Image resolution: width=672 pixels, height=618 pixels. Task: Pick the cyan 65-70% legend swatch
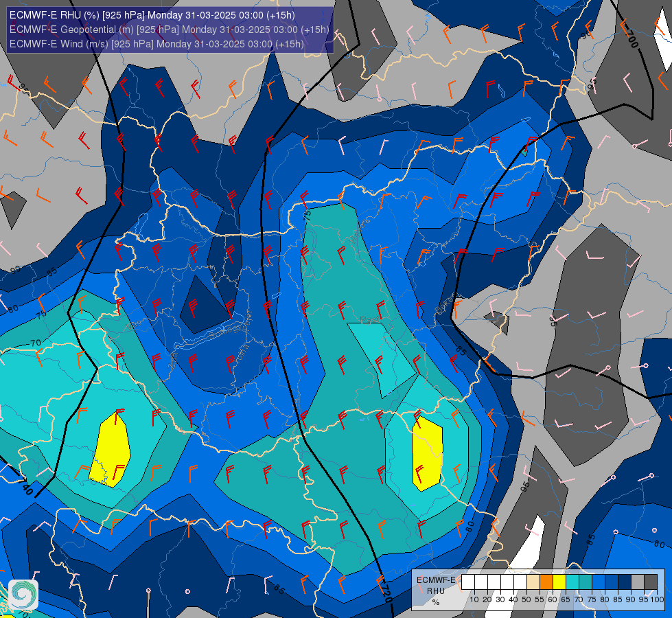click(x=572, y=582)
